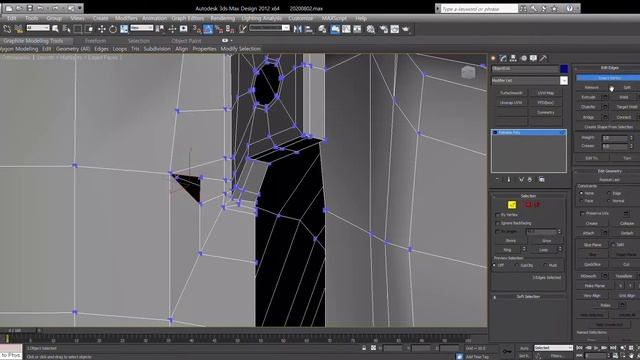Select the yellow Edge sub-object level icon
Viewport: 640px width, 360px height.
(x=512, y=204)
